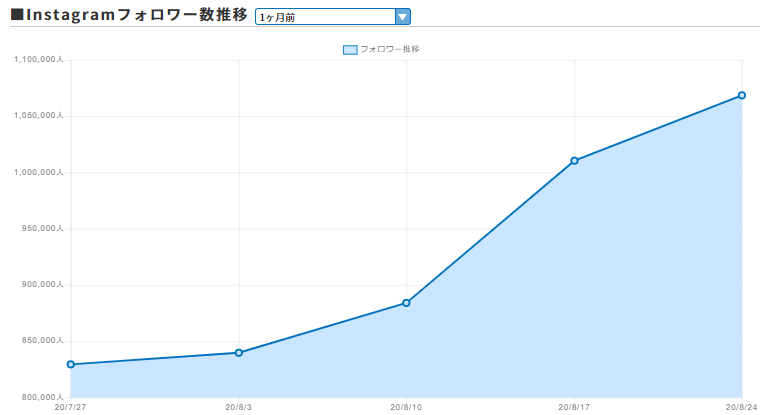Screen dimensions: 772x415
Task: Click the 950,000人 axis label
Action: click(x=42, y=228)
